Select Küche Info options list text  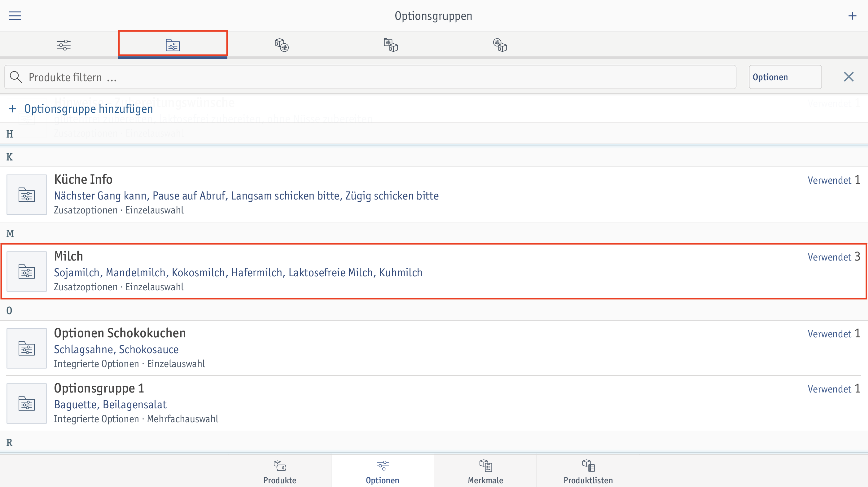(246, 196)
